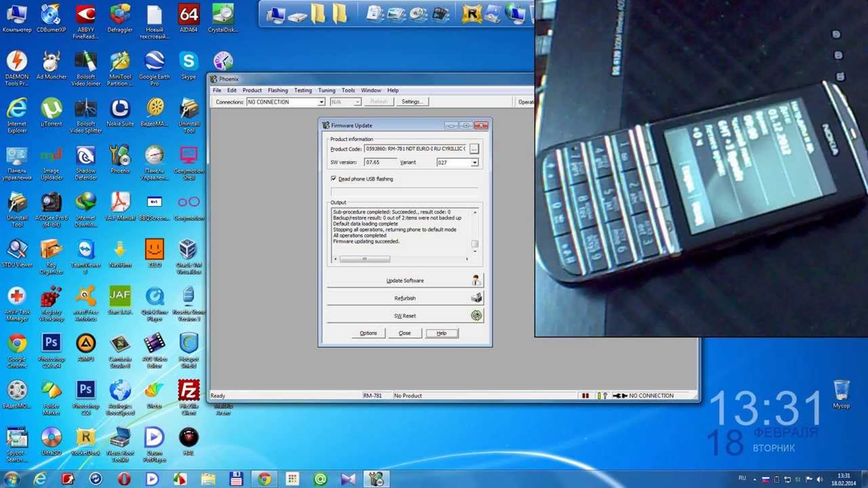Screen dimensions: 868x488
Task: Click the UltraISO desktop icon
Action: coord(51,442)
